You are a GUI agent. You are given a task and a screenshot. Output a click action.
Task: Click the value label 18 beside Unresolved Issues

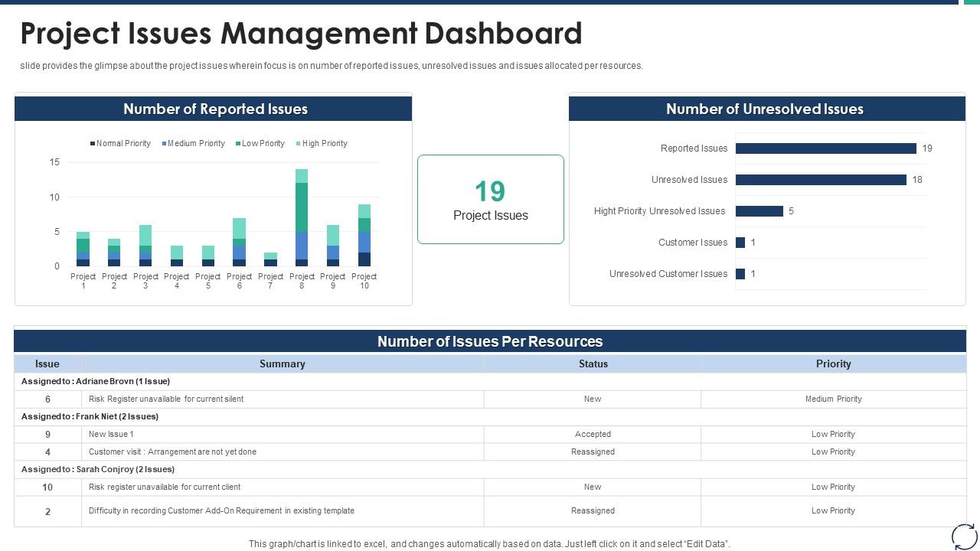coord(917,180)
